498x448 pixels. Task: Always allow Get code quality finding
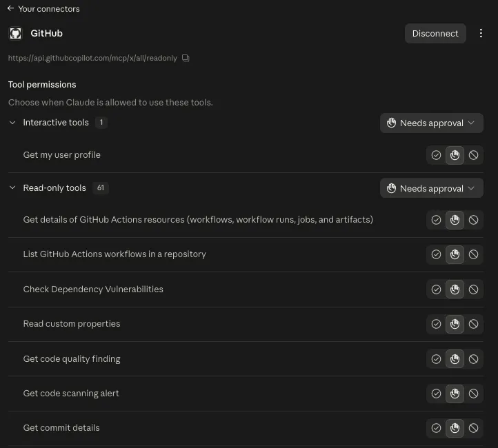(436, 359)
